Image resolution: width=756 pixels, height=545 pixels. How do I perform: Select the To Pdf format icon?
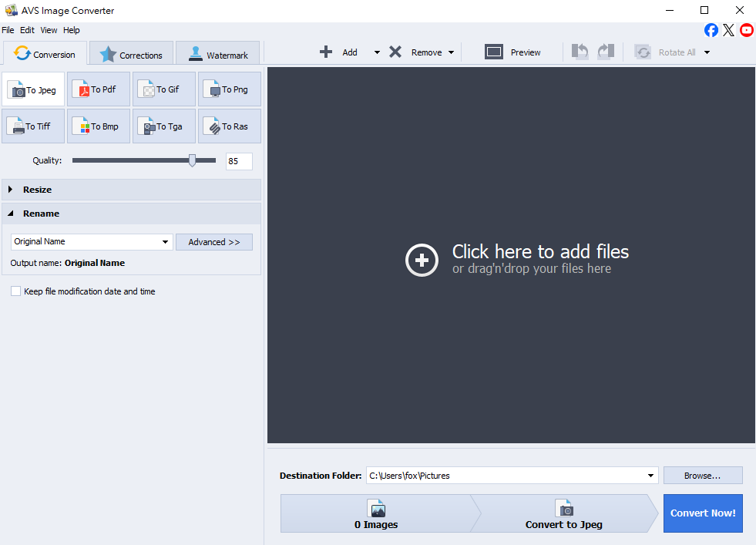(x=98, y=89)
